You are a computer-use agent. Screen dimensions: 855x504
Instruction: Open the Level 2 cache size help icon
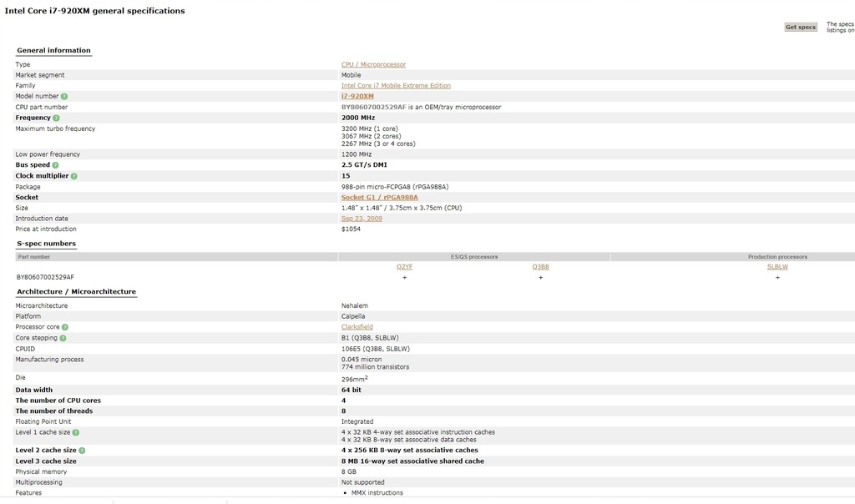coord(82,450)
